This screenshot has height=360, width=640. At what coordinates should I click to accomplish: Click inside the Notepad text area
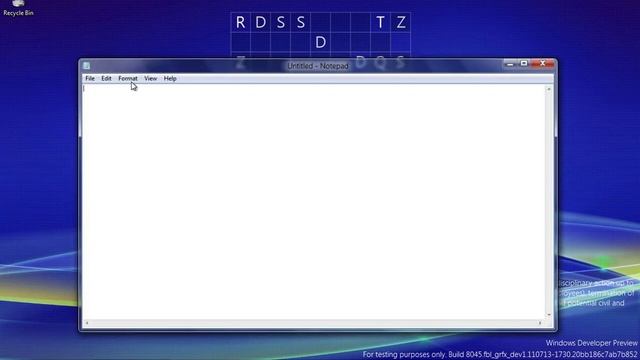[x=313, y=202]
